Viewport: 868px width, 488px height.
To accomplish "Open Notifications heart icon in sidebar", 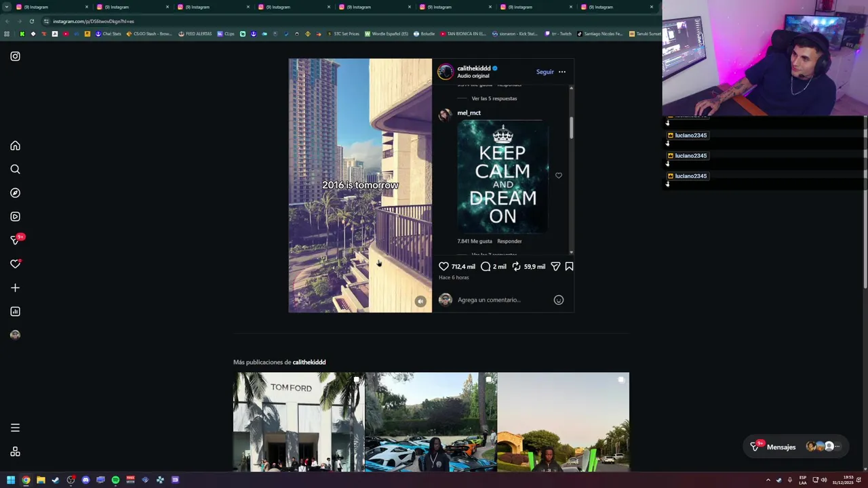I will point(15,264).
